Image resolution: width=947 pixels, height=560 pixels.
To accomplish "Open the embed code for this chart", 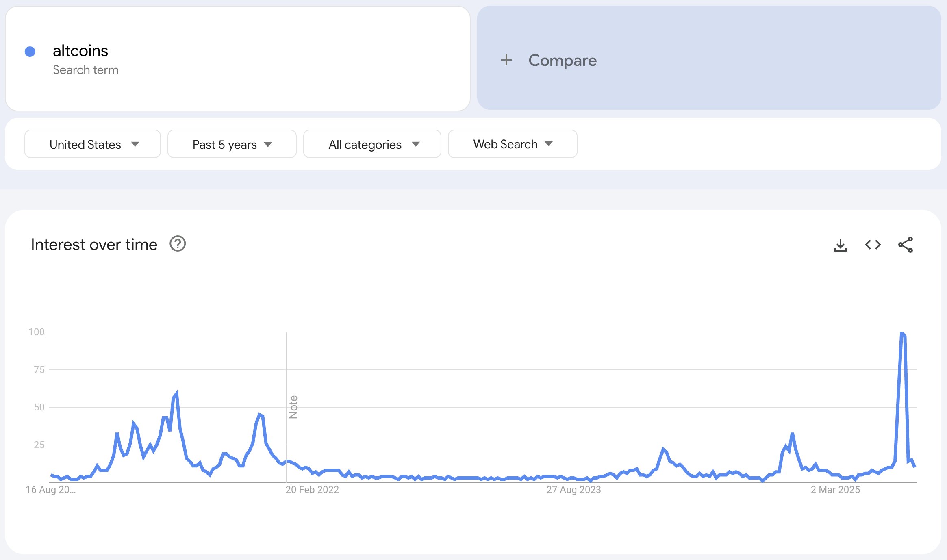I will (x=873, y=245).
